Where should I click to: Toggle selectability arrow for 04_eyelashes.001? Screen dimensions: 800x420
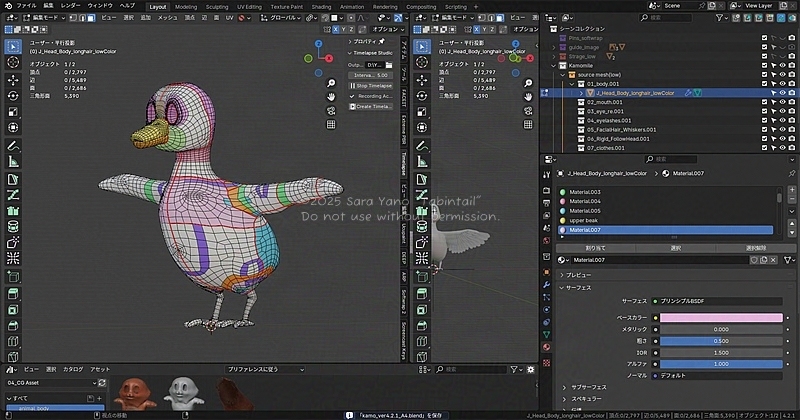773,120
